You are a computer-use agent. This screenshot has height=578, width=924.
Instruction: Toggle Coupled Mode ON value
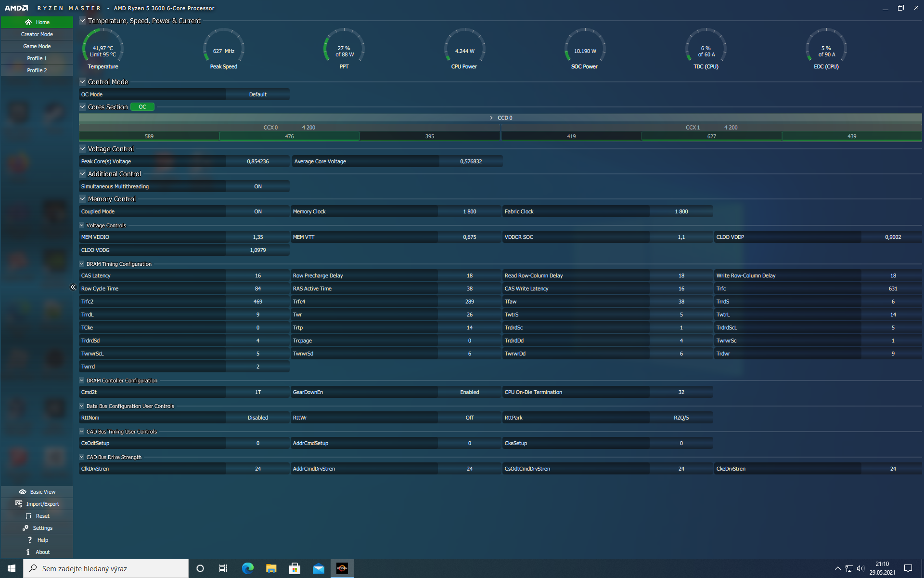(x=257, y=211)
